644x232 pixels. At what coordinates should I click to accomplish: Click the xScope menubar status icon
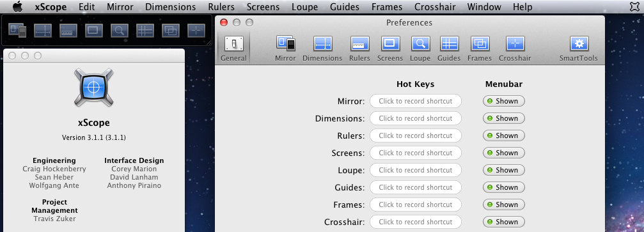click(634, 6)
